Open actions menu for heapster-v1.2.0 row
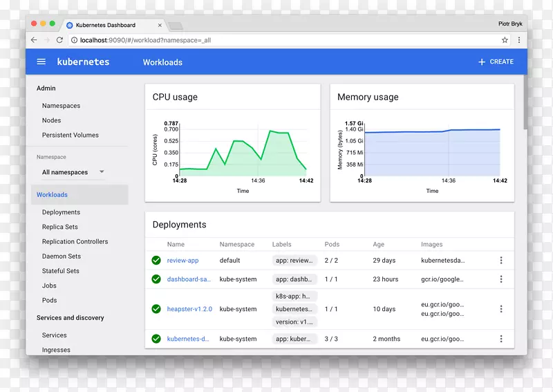The width and height of the screenshot is (553, 392). (500, 309)
